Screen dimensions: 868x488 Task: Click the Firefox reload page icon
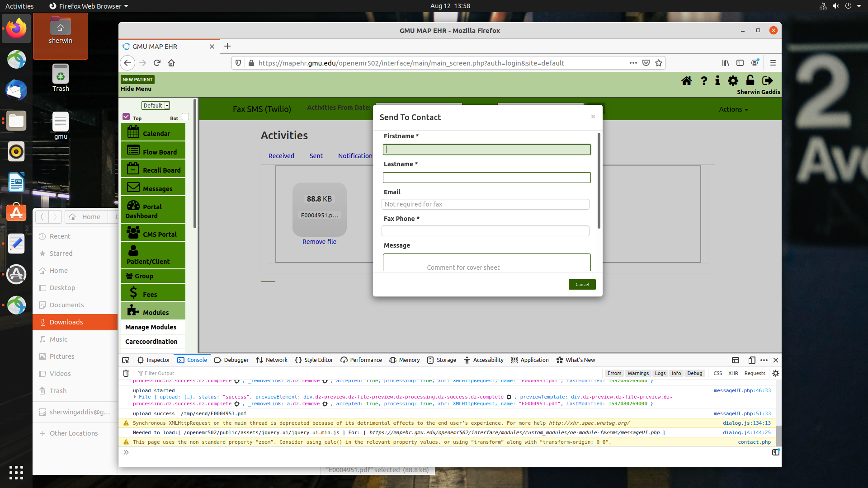(x=157, y=63)
